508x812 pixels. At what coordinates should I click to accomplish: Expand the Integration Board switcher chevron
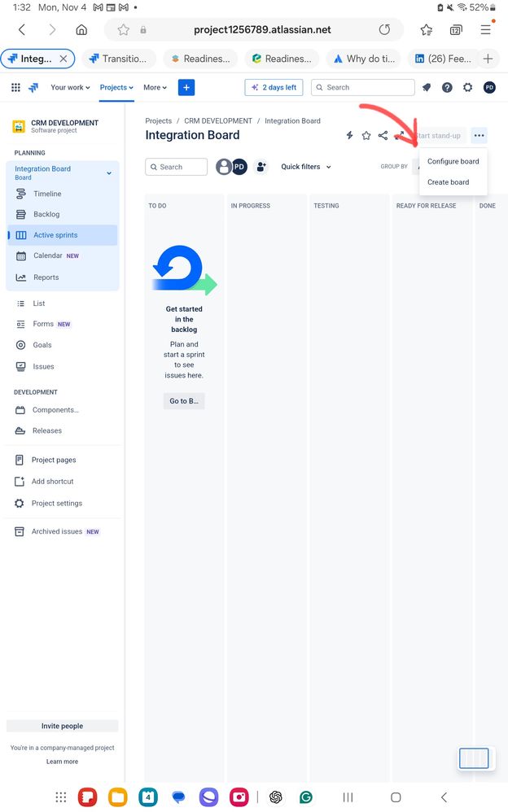click(x=109, y=173)
